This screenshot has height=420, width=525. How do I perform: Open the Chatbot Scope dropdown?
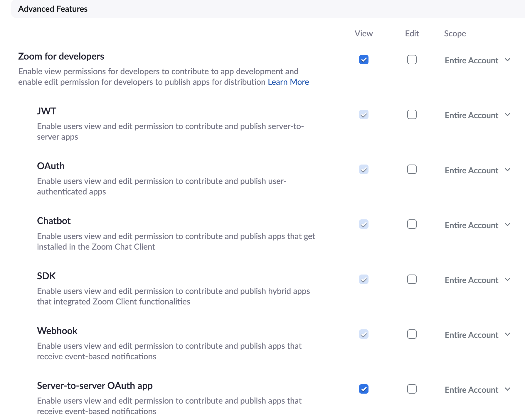[478, 225]
